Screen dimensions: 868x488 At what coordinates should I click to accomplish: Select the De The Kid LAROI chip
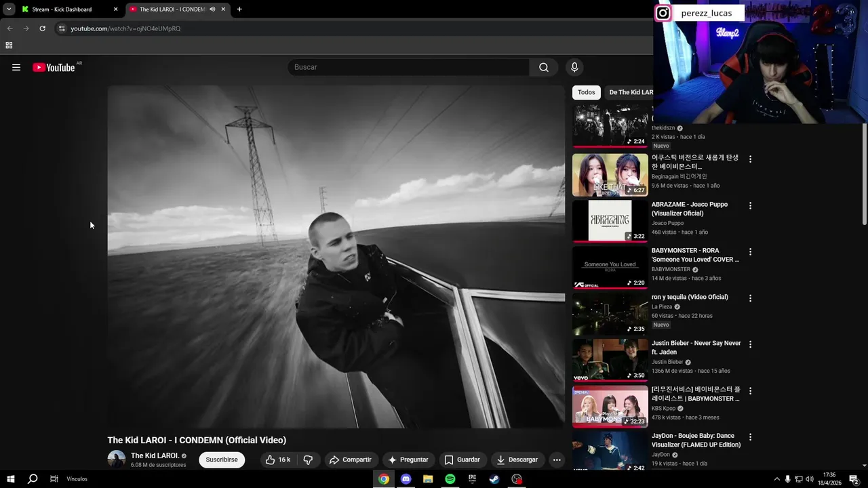pos(630,92)
